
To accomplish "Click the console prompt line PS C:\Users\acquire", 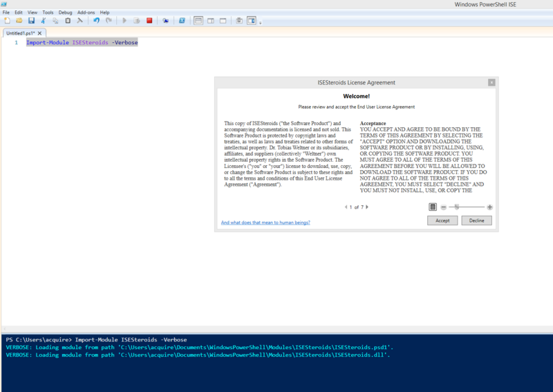I will [x=96, y=339].
